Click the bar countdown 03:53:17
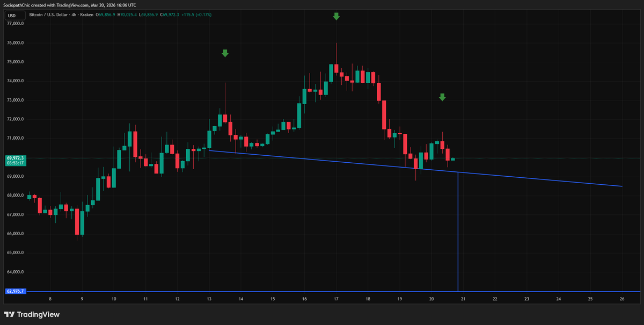This screenshot has width=644, height=325. pyautogui.click(x=14, y=163)
